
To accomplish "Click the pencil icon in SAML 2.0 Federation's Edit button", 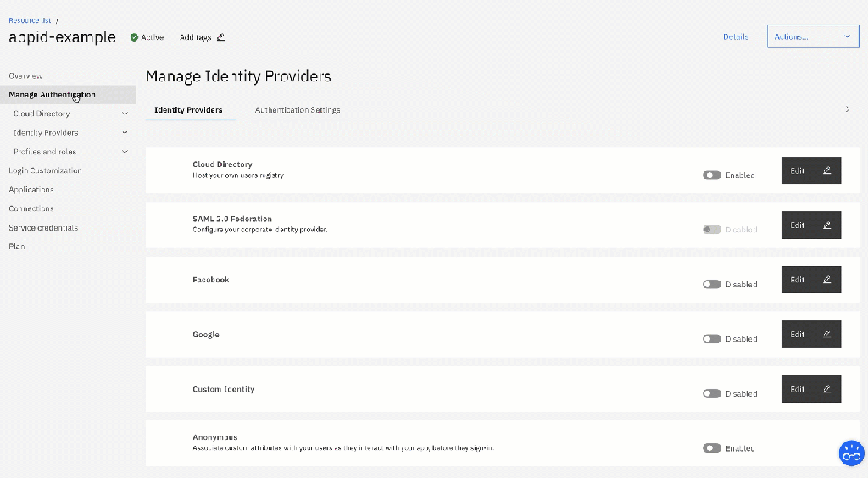I will click(x=826, y=225).
